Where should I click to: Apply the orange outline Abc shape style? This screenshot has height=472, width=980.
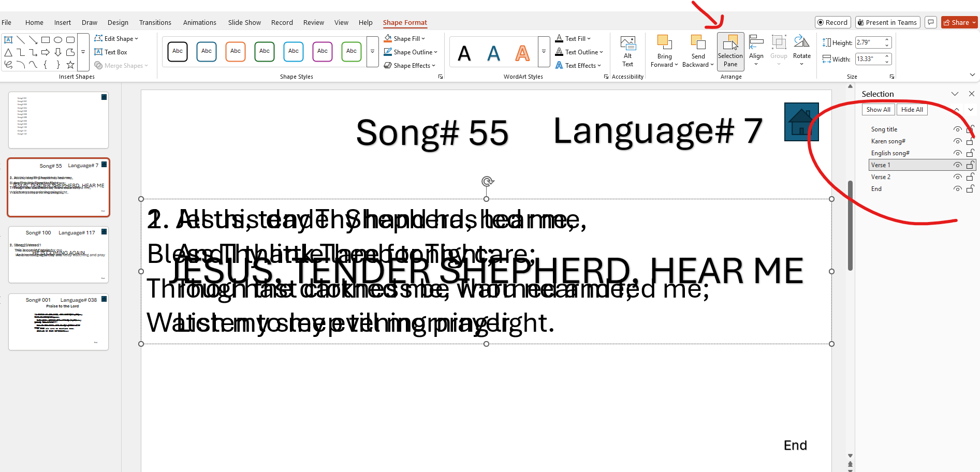(x=236, y=51)
